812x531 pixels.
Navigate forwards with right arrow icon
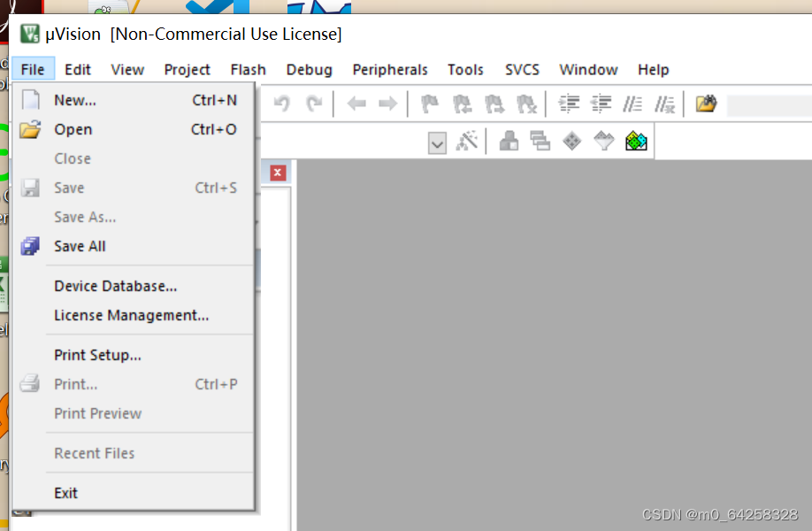click(388, 104)
